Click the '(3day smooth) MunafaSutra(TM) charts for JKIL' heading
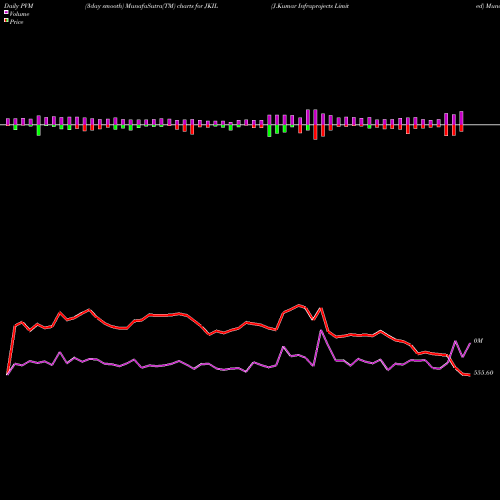 pos(151,6)
